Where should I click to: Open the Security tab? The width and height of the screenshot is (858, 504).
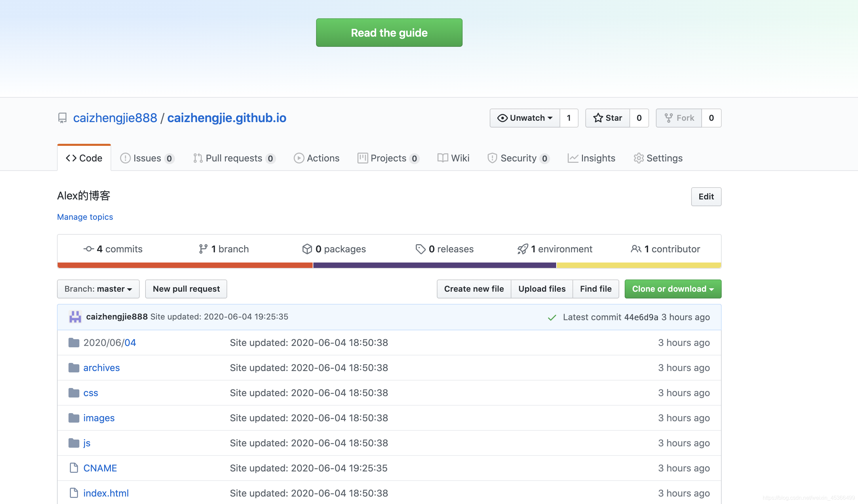pos(518,158)
